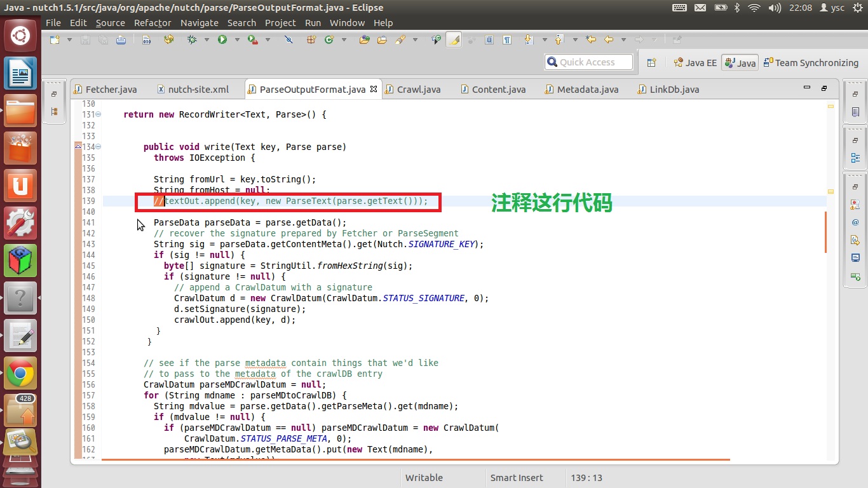The height and width of the screenshot is (488, 868).
Task: Click the Quick Access search field
Action: 588,62
